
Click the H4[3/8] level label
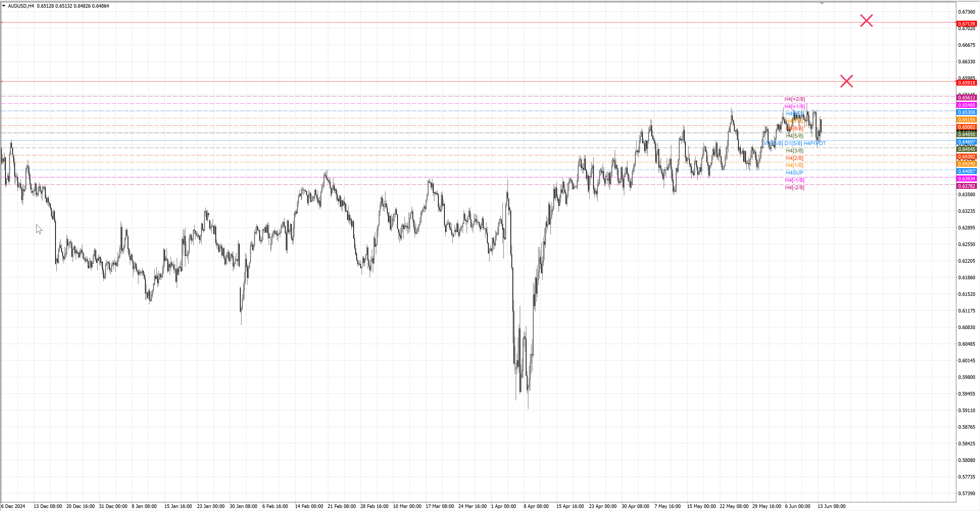click(x=794, y=151)
